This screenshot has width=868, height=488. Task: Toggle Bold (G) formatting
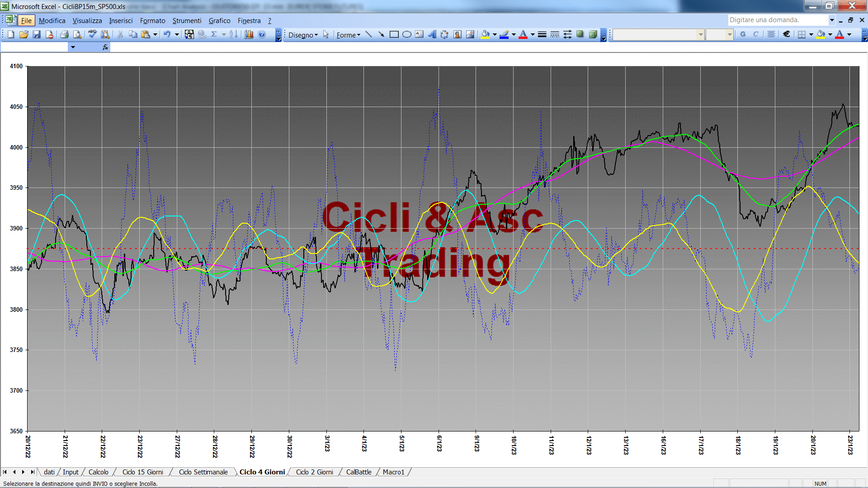point(743,34)
